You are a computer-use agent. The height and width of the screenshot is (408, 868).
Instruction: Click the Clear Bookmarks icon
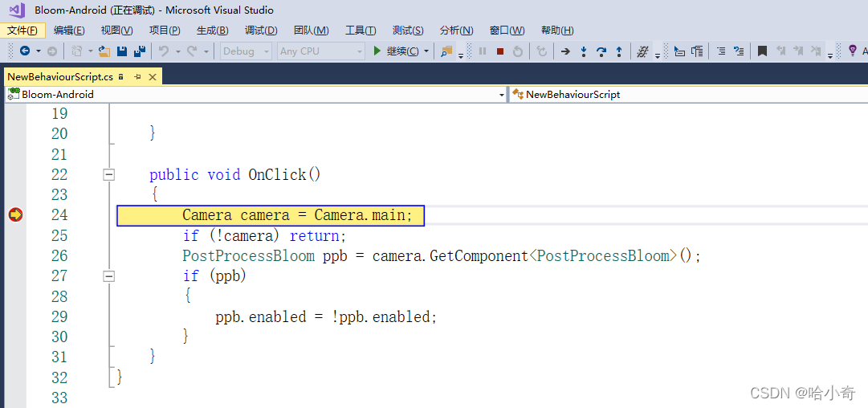[816, 51]
